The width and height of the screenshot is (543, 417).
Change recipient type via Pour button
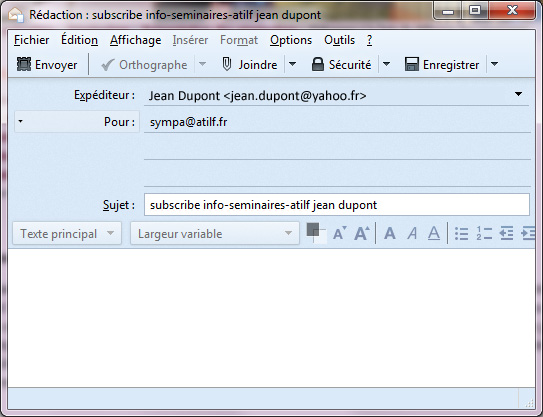pyautogui.click(x=77, y=122)
